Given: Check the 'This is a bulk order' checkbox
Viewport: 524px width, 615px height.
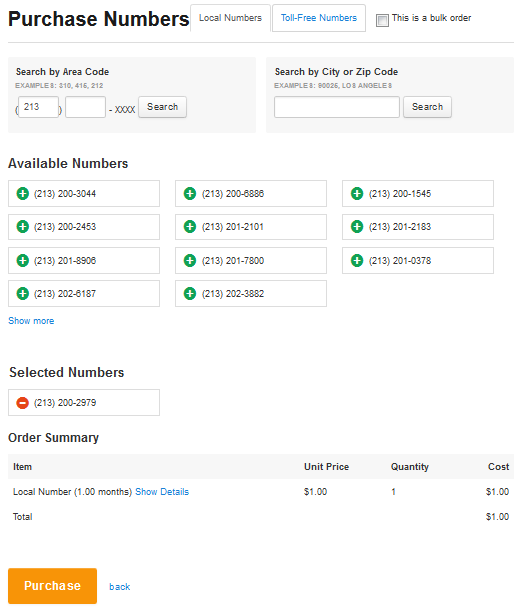Looking at the screenshot, I should 382,20.
